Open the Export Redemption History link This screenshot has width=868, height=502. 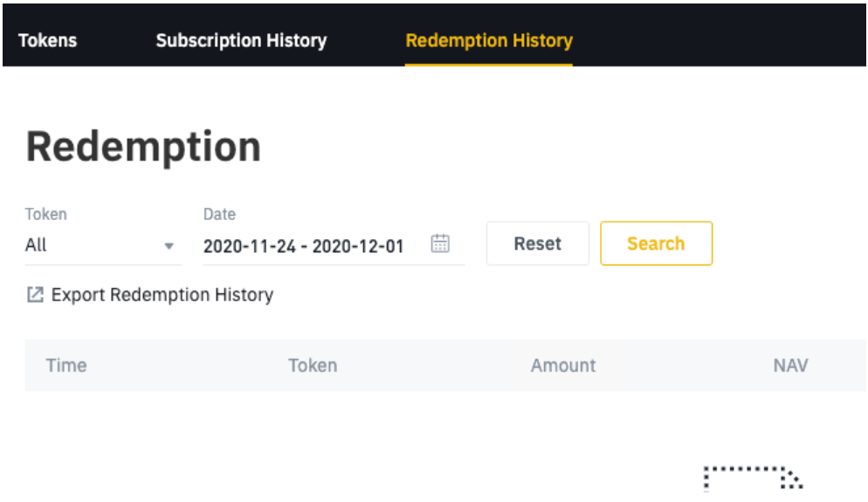[162, 294]
